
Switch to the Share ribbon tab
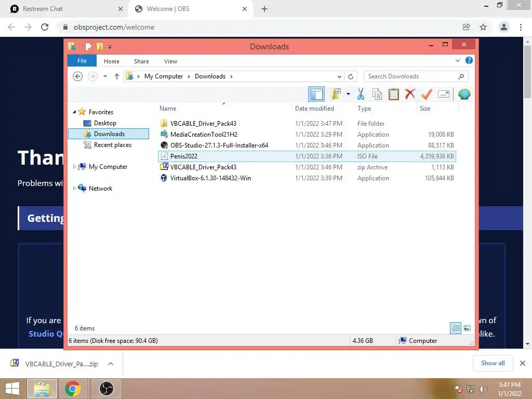point(141,61)
